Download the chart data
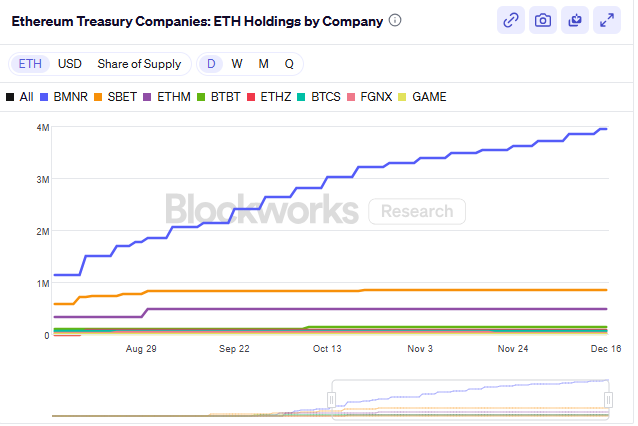Screen dimensions: 638x426 574,20
